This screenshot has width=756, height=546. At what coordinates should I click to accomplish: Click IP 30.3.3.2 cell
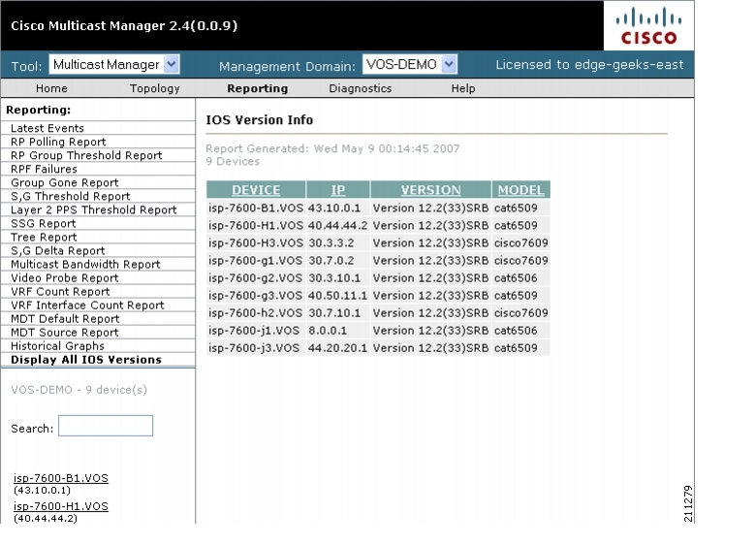tap(338, 242)
